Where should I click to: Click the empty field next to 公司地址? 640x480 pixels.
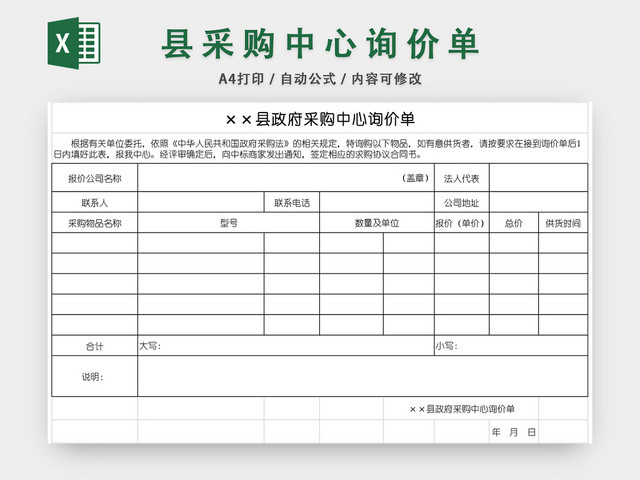538,202
